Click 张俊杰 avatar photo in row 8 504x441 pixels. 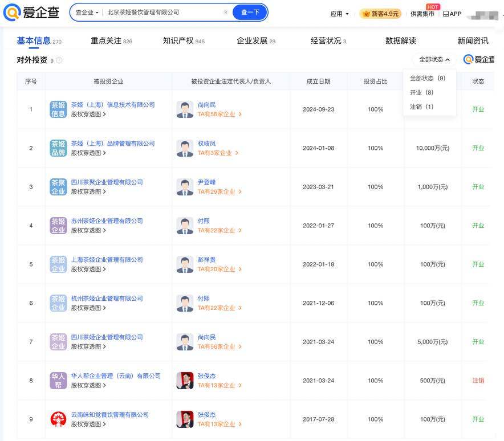click(185, 381)
